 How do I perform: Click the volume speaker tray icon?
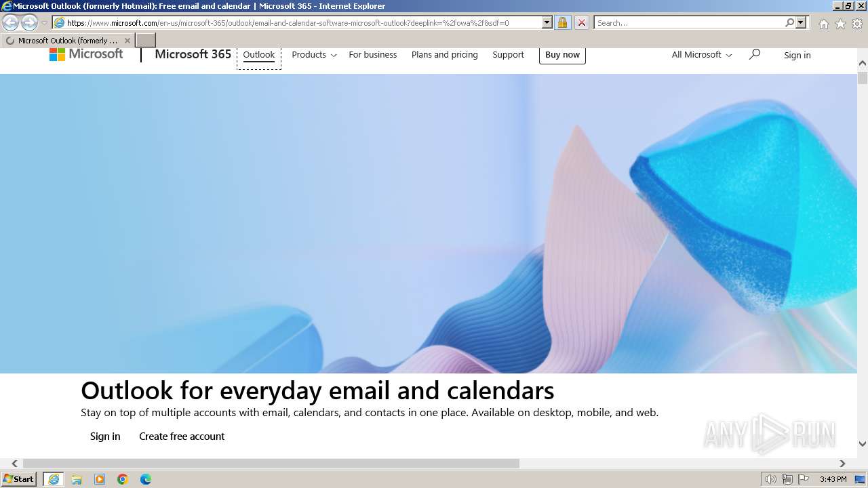point(771,479)
